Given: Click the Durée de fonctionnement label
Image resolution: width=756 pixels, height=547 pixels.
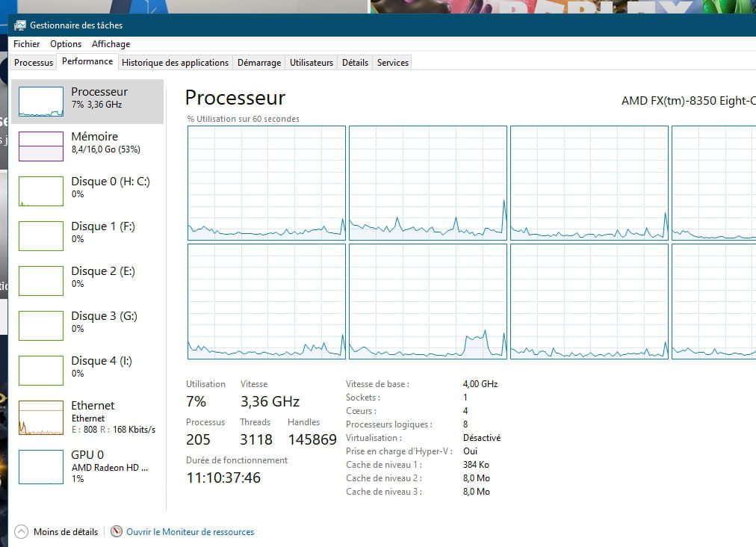Looking at the screenshot, I should (237, 460).
